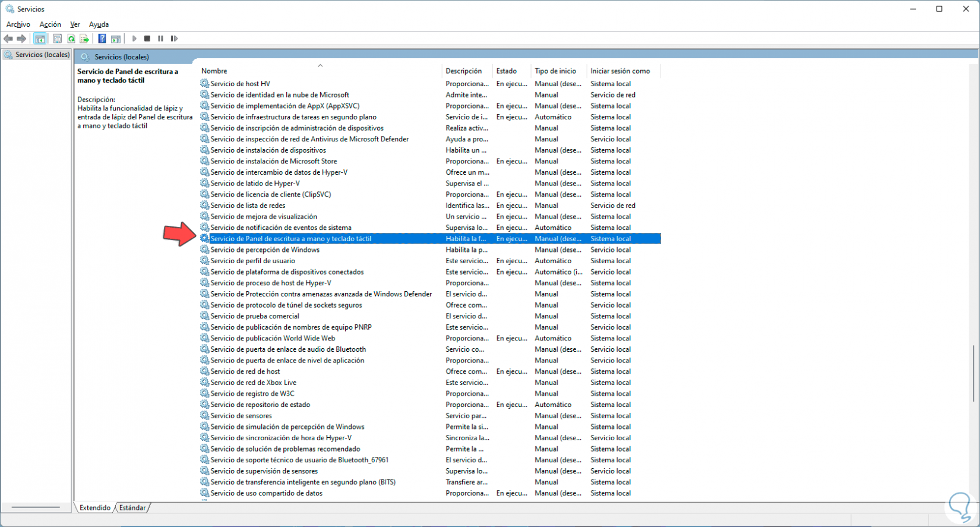Viewport: 980px width, 527px height.
Task: Click gear icon of Servicio de perfil de usuario
Action: (x=205, y=261)
